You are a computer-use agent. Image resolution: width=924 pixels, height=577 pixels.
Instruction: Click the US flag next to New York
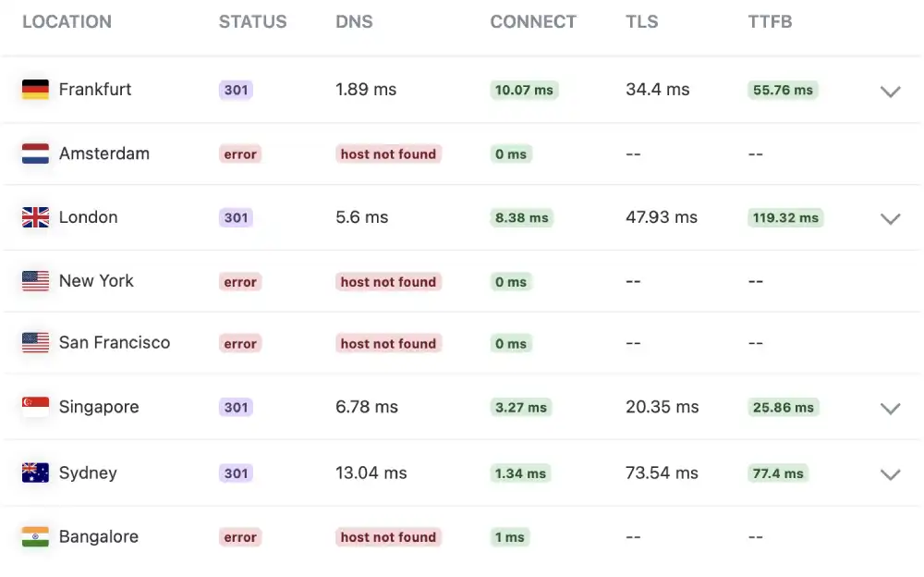tap(35, 281)
